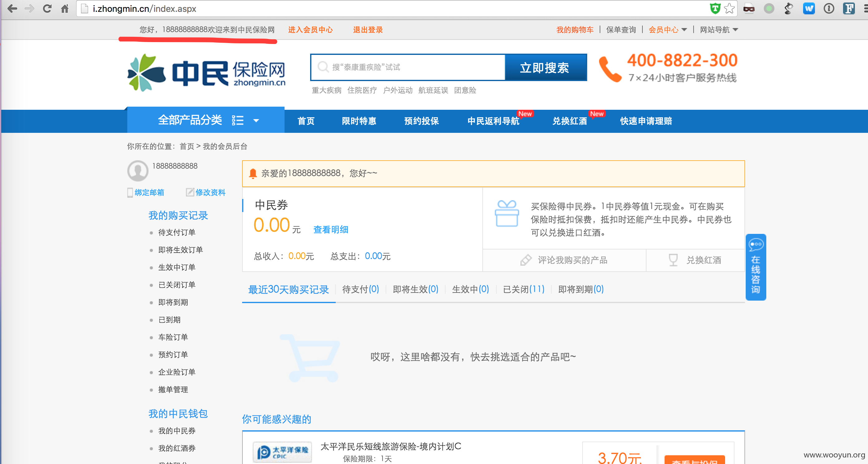Open 快速申请理赔 menu item

(x=646, y=121)
